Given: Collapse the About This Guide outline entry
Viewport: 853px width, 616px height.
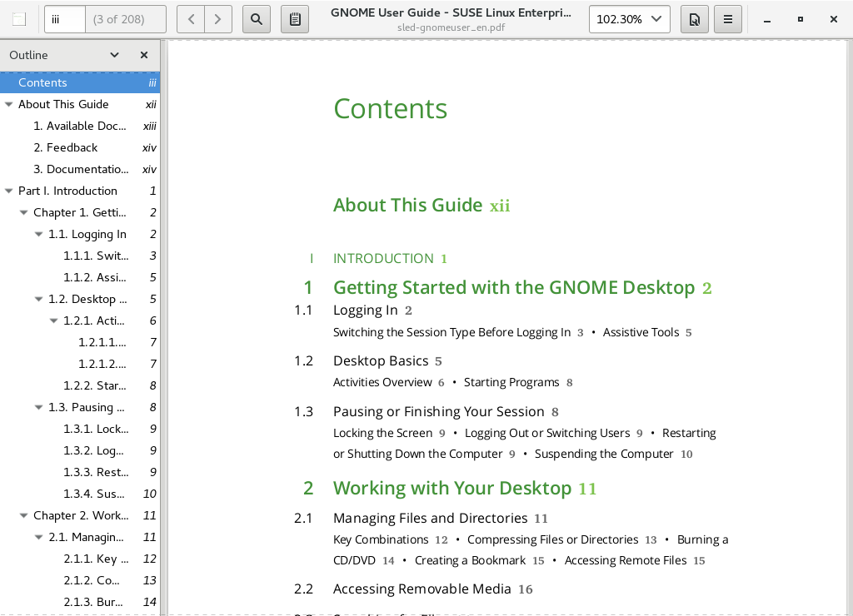Looking at the screenshot, I should pyautogui.click(x=9, y=105).
